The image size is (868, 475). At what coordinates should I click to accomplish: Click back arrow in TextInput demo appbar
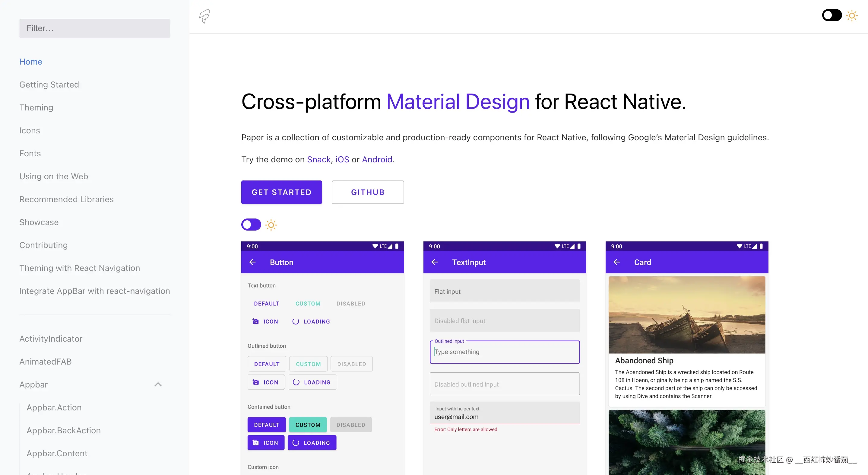click(x=435, y=262)
